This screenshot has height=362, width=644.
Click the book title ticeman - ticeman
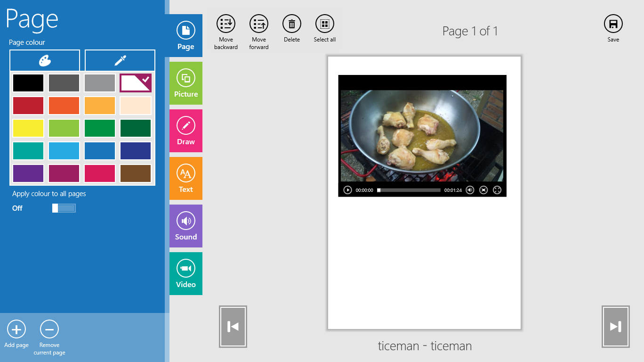(425, 346)
